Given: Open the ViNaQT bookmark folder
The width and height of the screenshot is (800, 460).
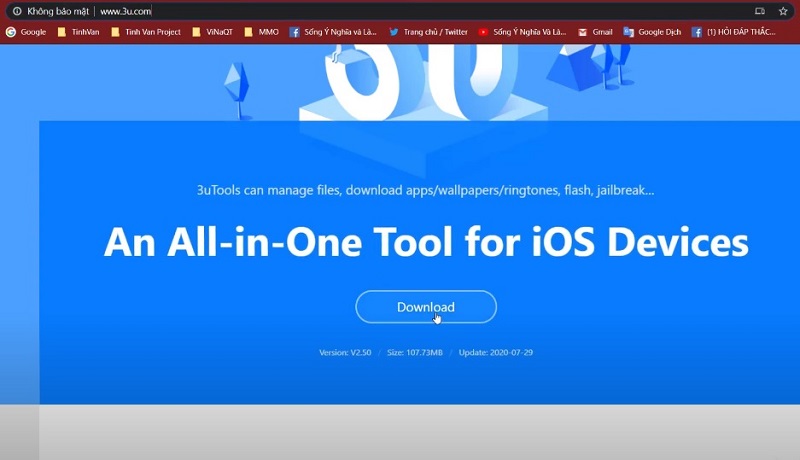Looking at the screenshot, I should pyautogui.click(x=212, y=32).
